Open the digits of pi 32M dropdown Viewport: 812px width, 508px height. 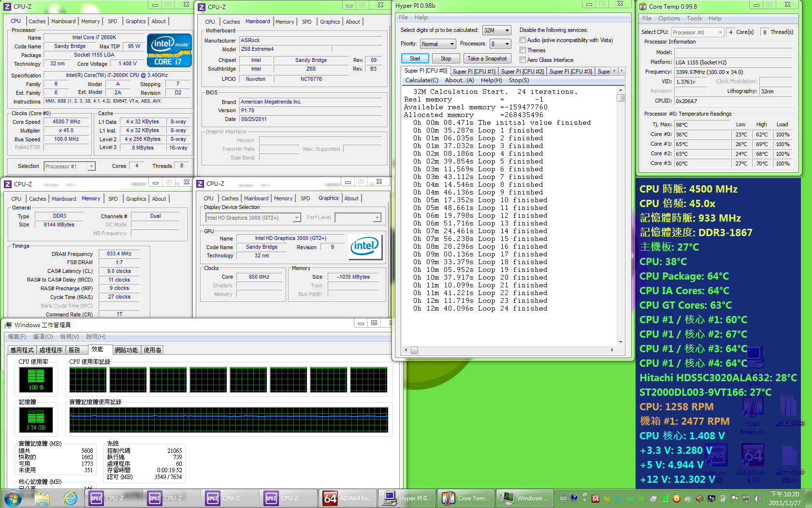point(496,30)
